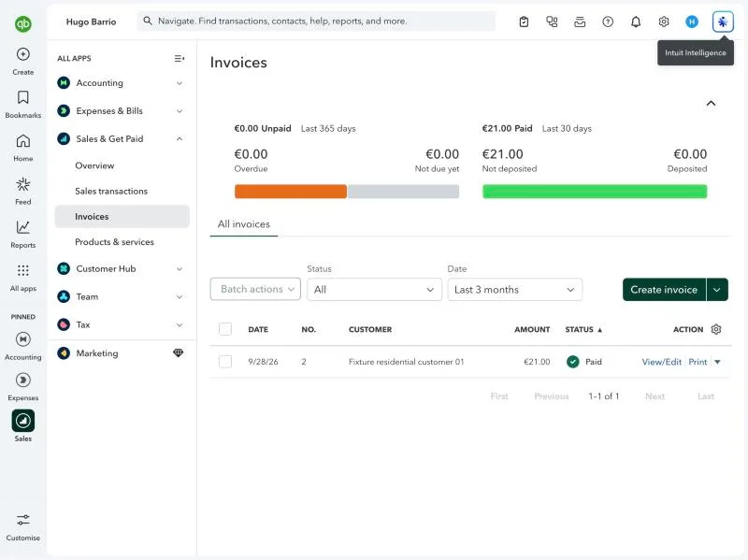748x560 pixels.
Task: Click the 9/28/26 date cell
Action: click(263, 362)
